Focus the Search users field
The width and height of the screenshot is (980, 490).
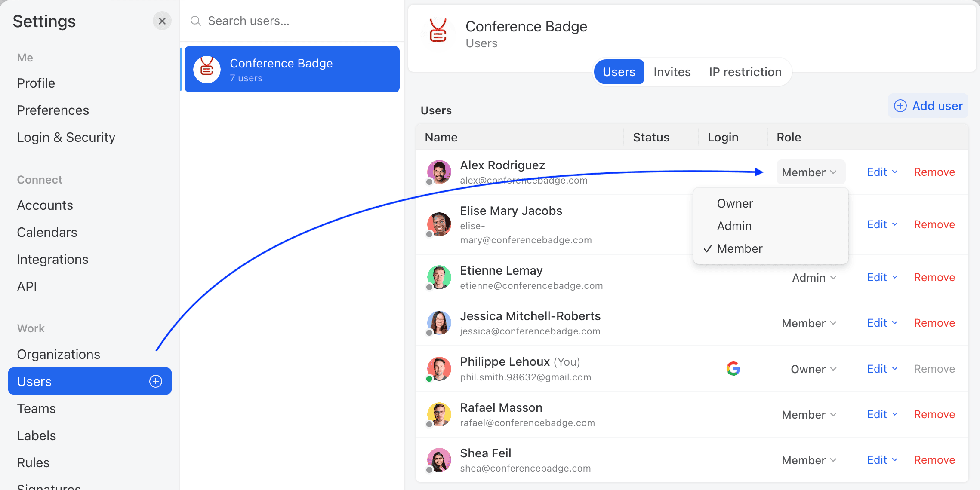coord(292,21)
